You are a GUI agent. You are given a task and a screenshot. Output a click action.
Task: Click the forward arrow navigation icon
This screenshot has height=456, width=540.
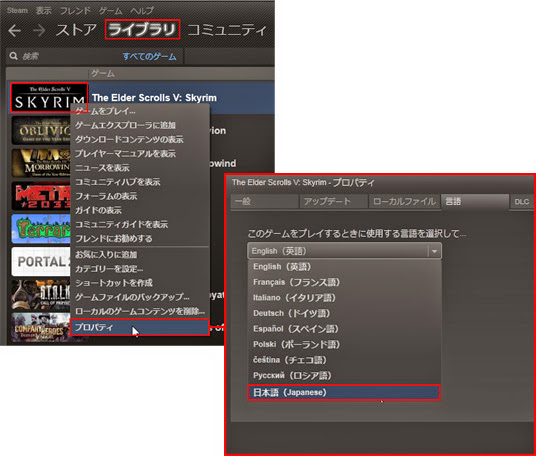pyautogui.click(x=39, y=31)
